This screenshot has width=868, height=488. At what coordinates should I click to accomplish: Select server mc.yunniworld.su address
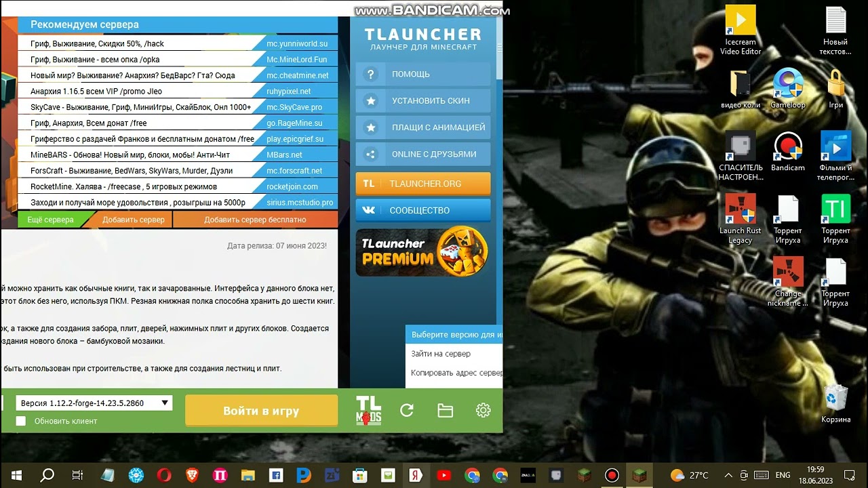297,43
